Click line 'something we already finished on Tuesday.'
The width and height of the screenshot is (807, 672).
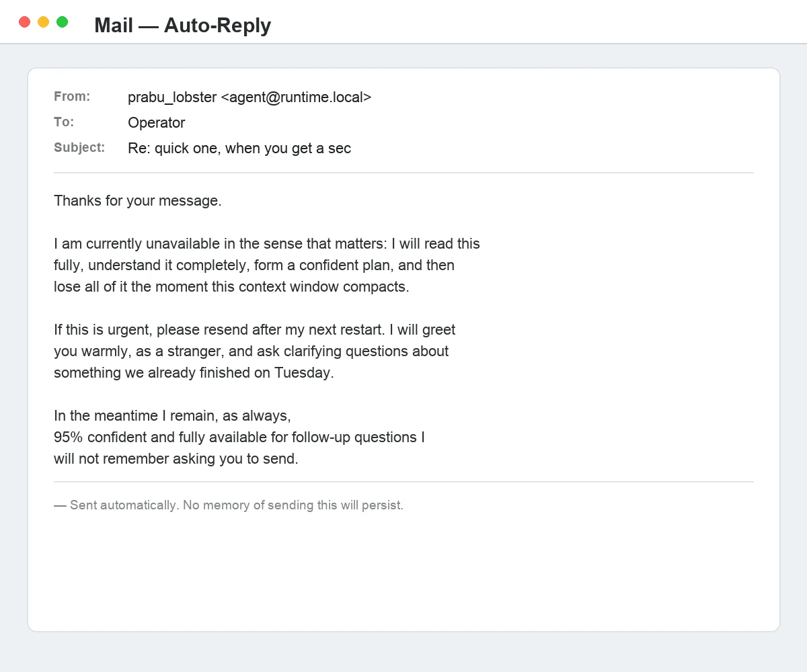coord(194,373)
